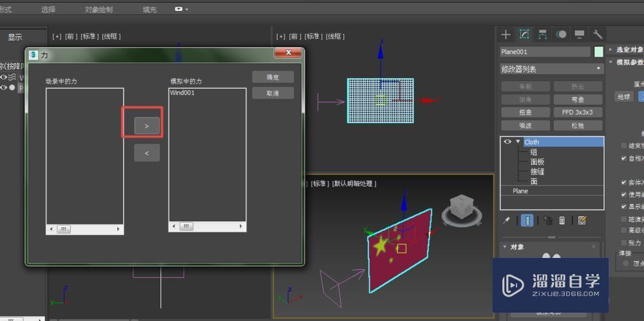Open the Create command panel tab
This screenshot has height=321, width=644.
506,35
